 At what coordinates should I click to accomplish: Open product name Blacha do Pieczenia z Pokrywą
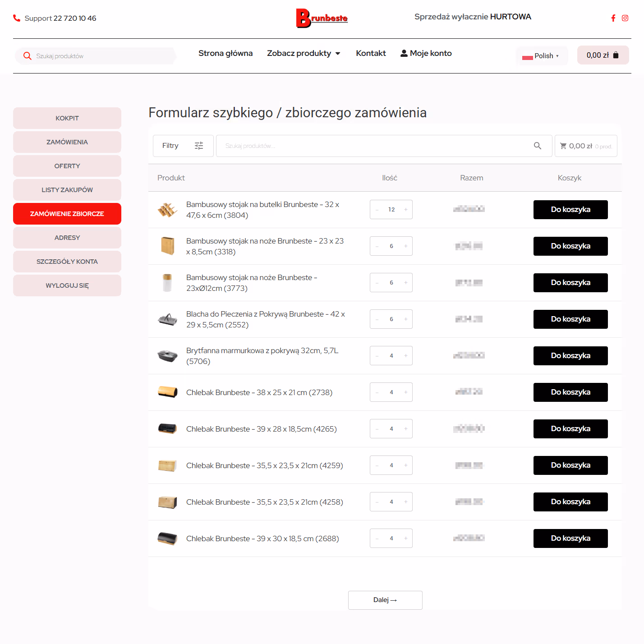266,319
